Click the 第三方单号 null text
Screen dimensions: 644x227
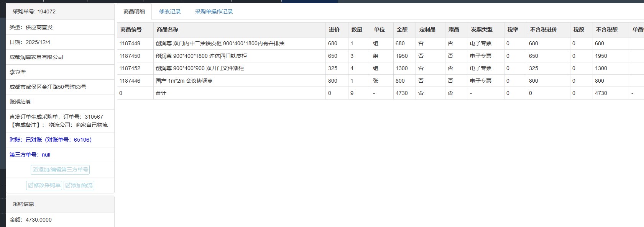click(30, 155)
